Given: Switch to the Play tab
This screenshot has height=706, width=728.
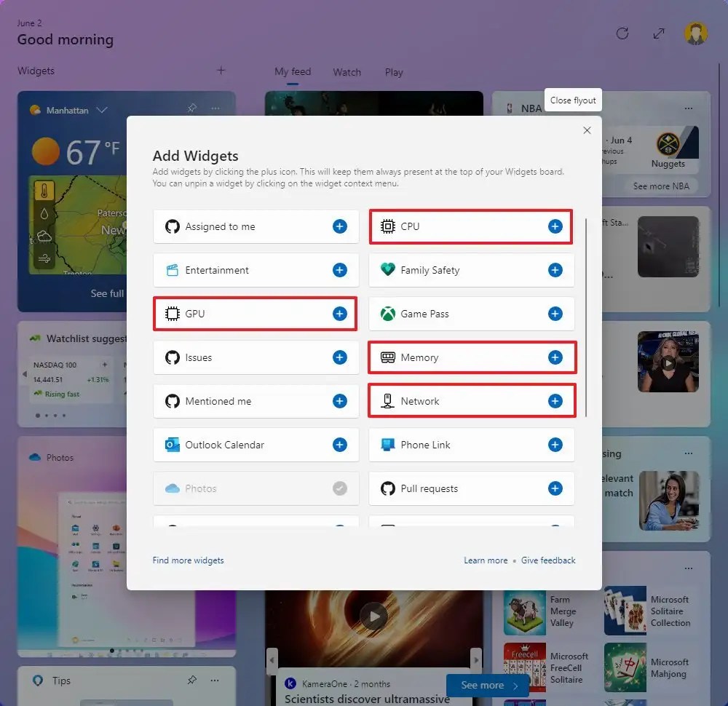Looking at the screenshot, I should coord(394,72).
